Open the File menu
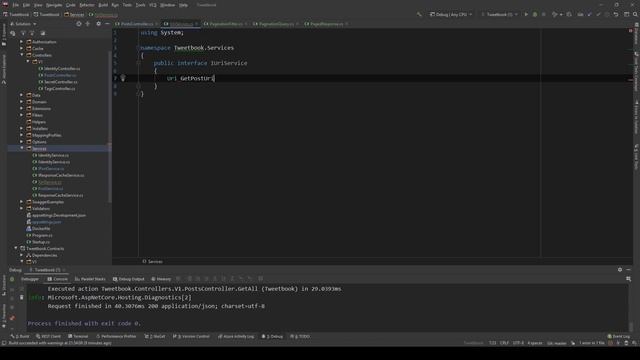Screen dimensions: 640x360 coord(16,5)
